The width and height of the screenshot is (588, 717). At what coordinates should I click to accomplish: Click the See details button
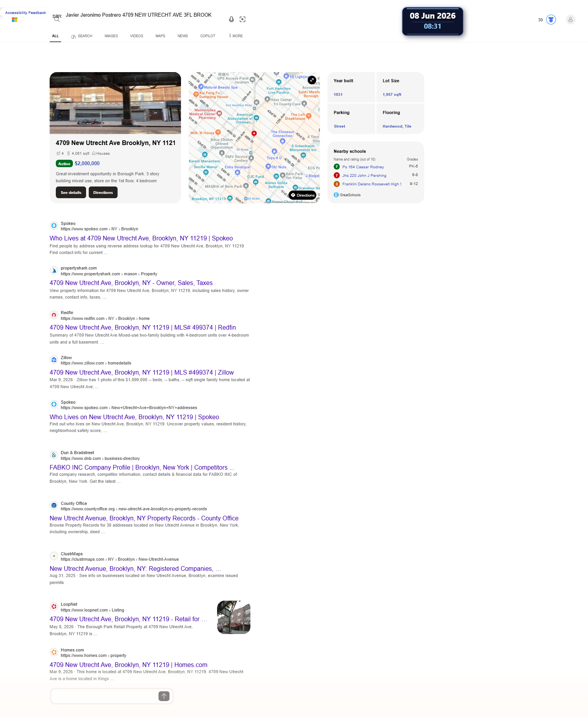[71, 192]
